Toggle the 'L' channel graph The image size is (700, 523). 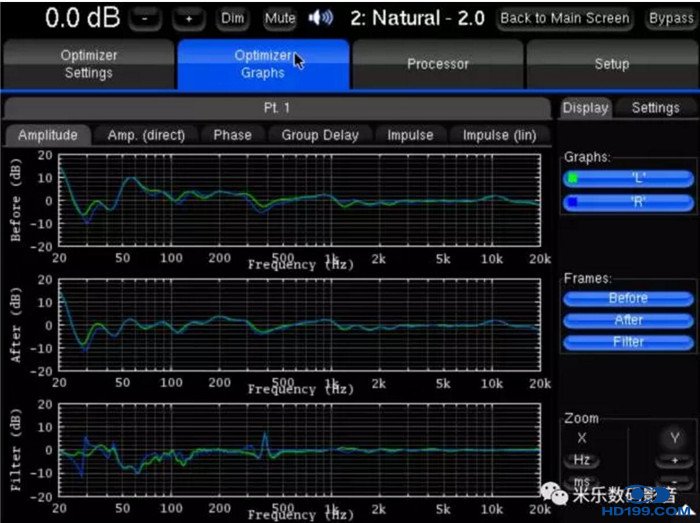coord(626,179)
